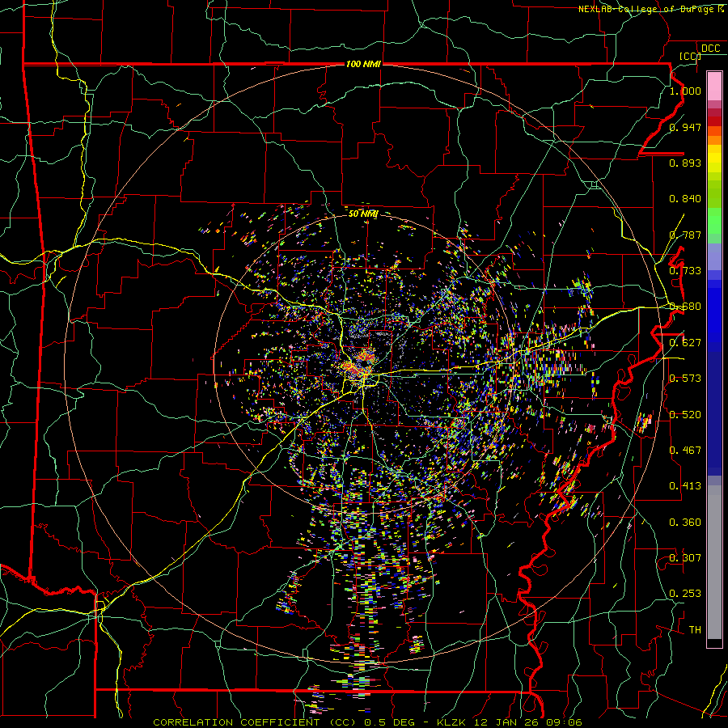
Task: Select the 0.360 value on the scale
Action: (685, 523)
